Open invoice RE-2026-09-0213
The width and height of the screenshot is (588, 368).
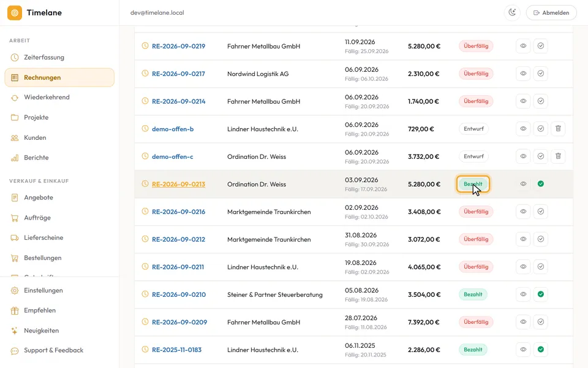click(x=178, y=185)
